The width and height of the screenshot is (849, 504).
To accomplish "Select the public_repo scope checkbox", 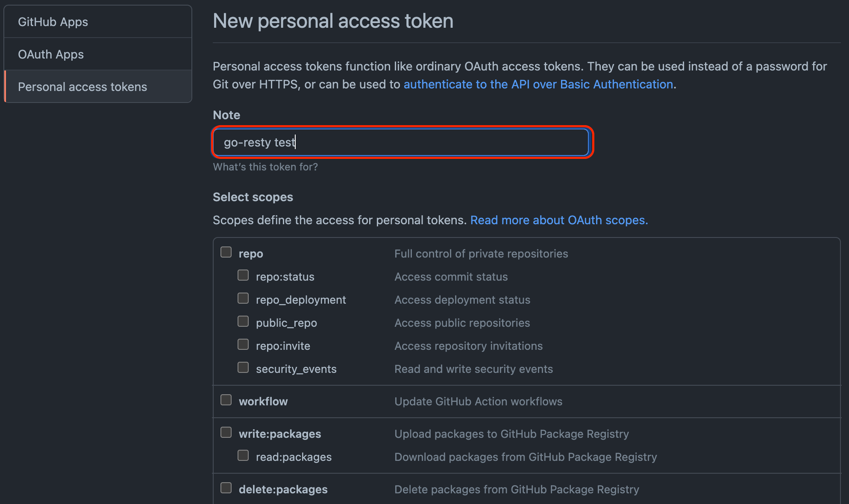I will point(243,322).
